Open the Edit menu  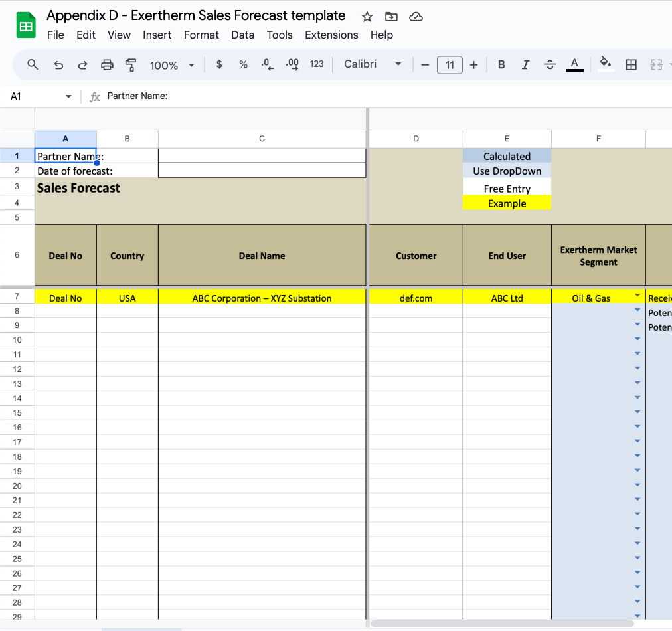point(86,35)
